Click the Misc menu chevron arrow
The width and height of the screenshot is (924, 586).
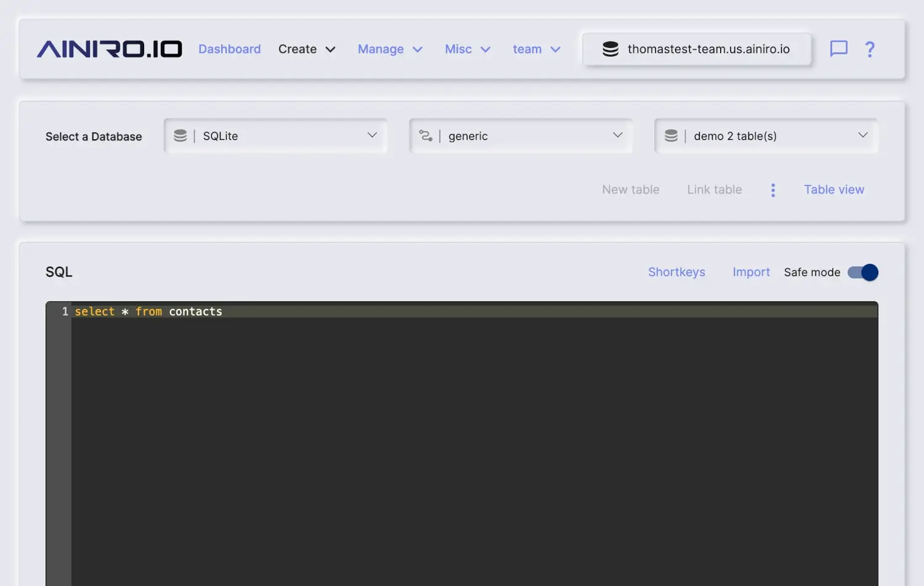(x=485, y=49)
